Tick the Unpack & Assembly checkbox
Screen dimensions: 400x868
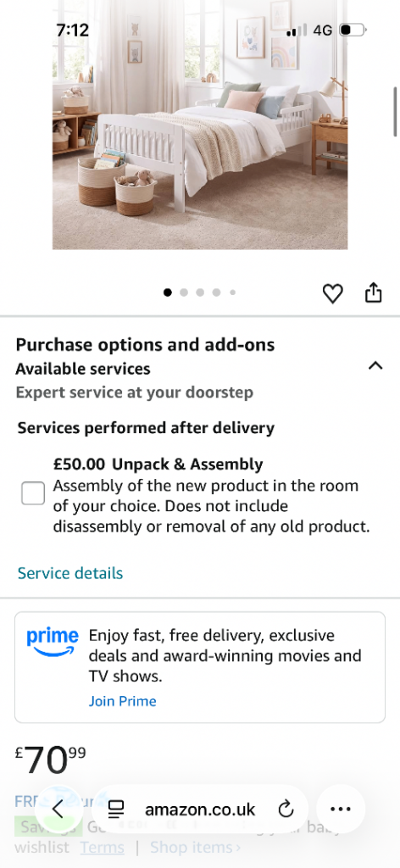33,493
